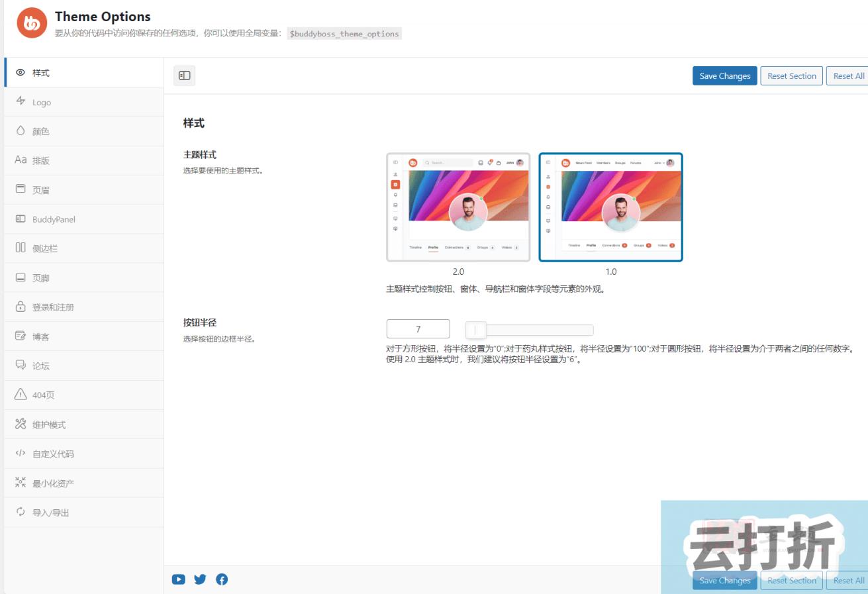
Task: Click the chat bubbles icon beside 论坛
Action: point(21,366)
